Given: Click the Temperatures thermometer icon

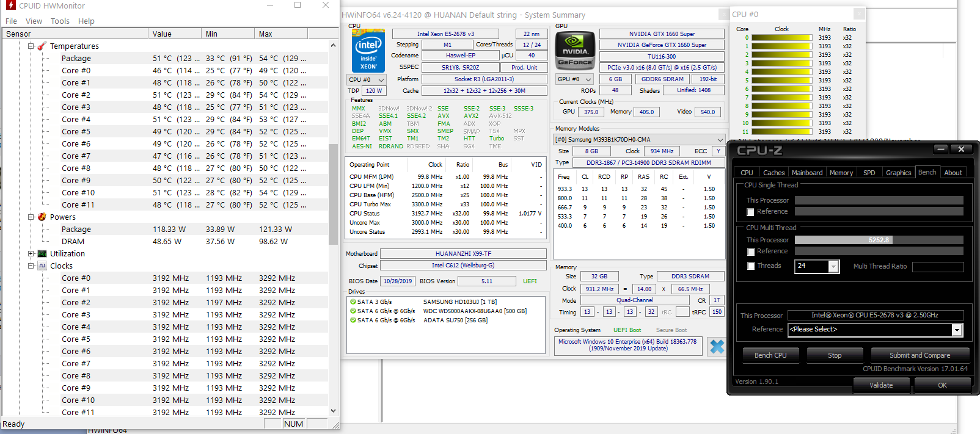Looking at the screenshot, I should click(42, 46).
